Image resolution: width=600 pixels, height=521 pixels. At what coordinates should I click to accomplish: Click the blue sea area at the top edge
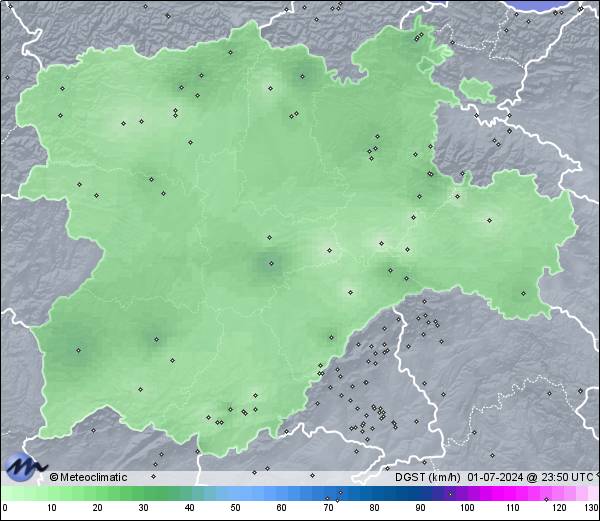click(x=540, y=6)
